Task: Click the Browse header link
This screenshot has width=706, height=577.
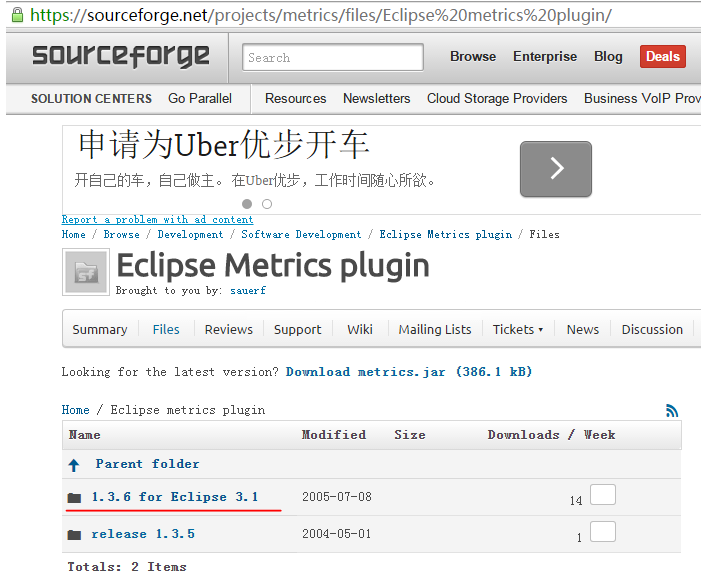Action: tap(473, 56)
